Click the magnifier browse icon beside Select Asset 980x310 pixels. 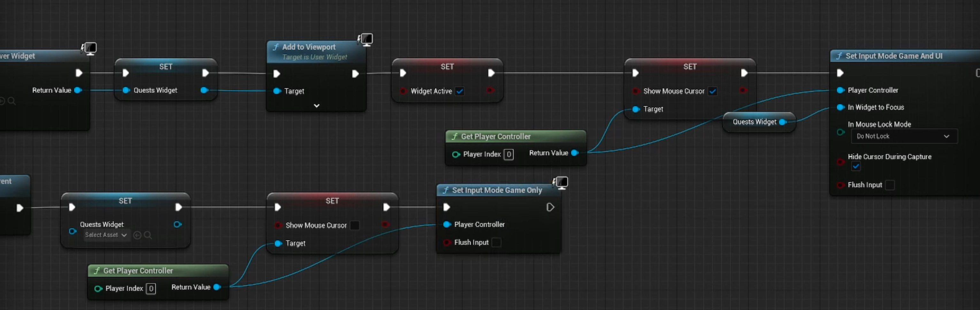pos(148,235)
